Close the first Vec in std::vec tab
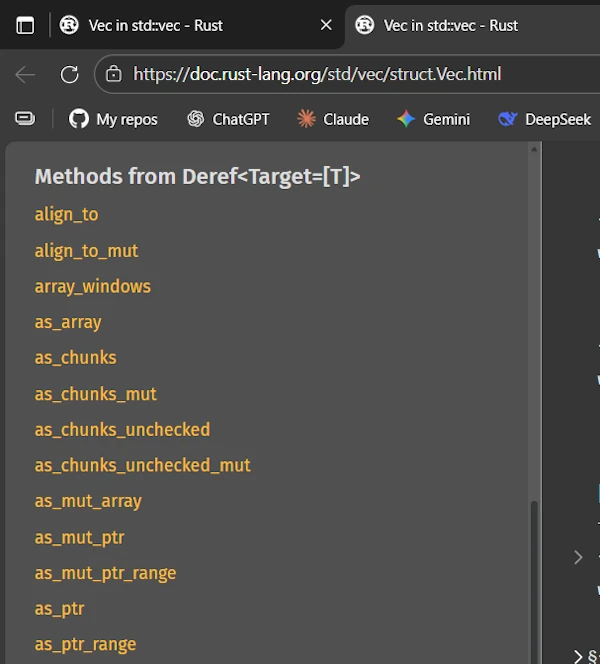The image size is (600, 664). click(x=326, y=25)
